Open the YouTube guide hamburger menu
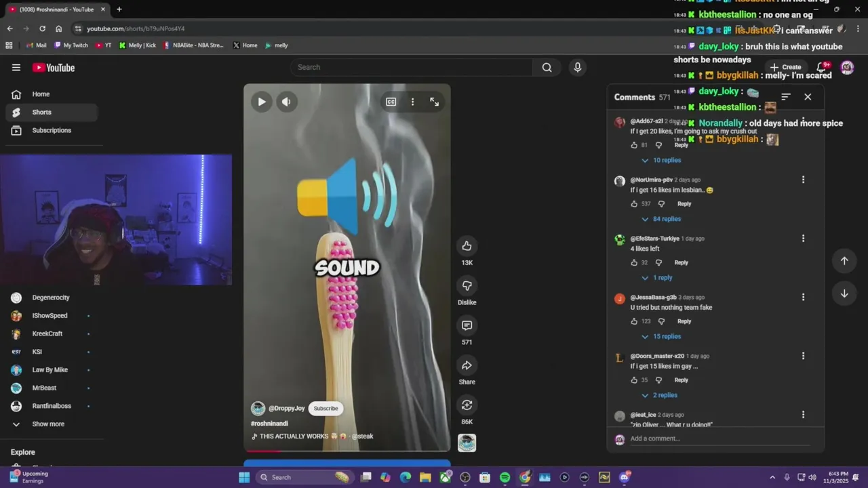The width and height of the screenshot is (868, 488). click(x=16, y=67)
